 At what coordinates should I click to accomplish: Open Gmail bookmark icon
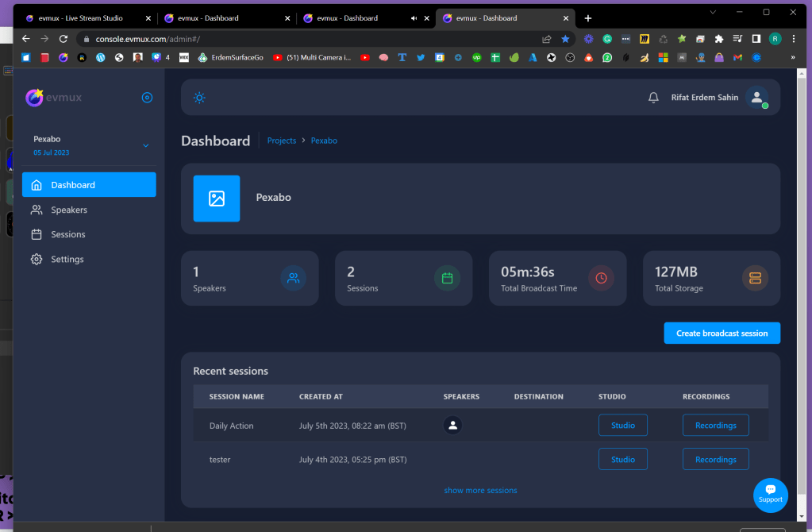[738, 57]
